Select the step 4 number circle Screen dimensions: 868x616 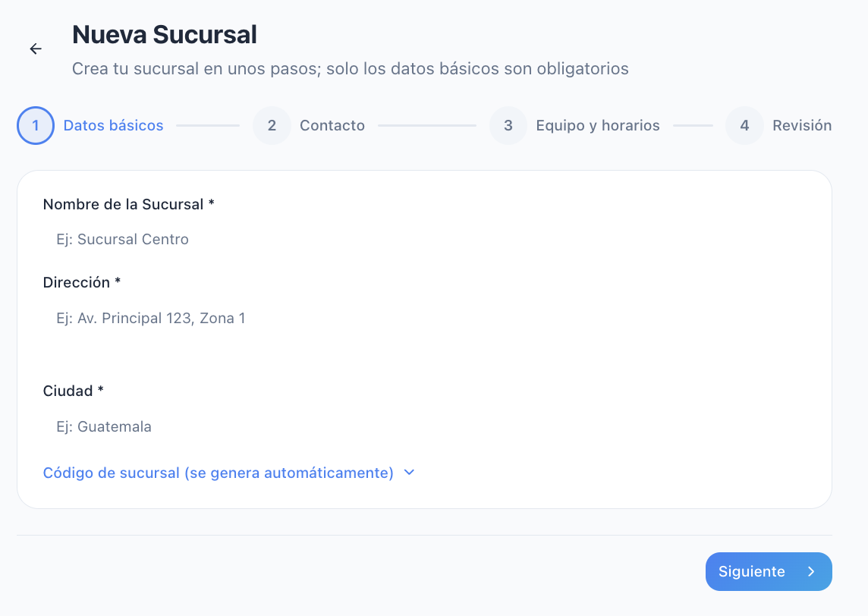(744, 126)
